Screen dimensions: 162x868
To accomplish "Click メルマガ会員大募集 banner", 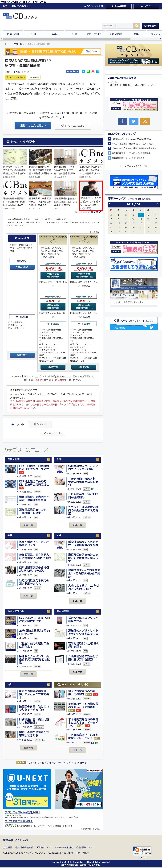I will click(x=134, y=182).
